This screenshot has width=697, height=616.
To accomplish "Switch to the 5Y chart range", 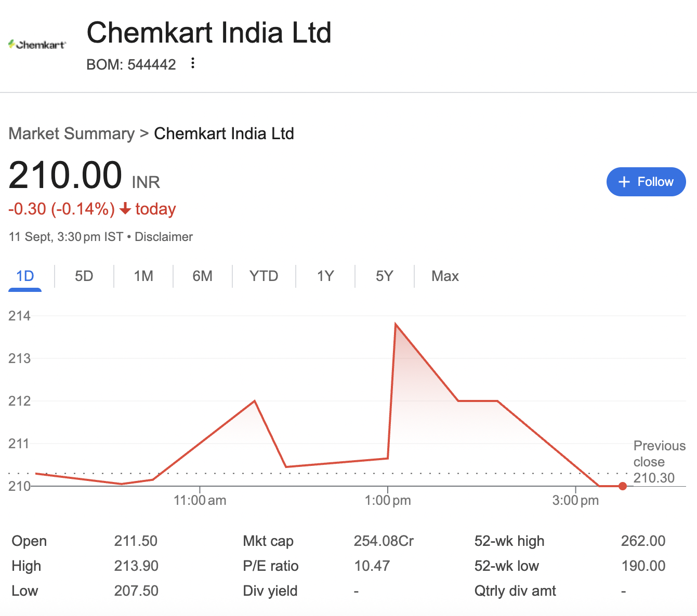I will pyautogui.click(x=385, y=276).
